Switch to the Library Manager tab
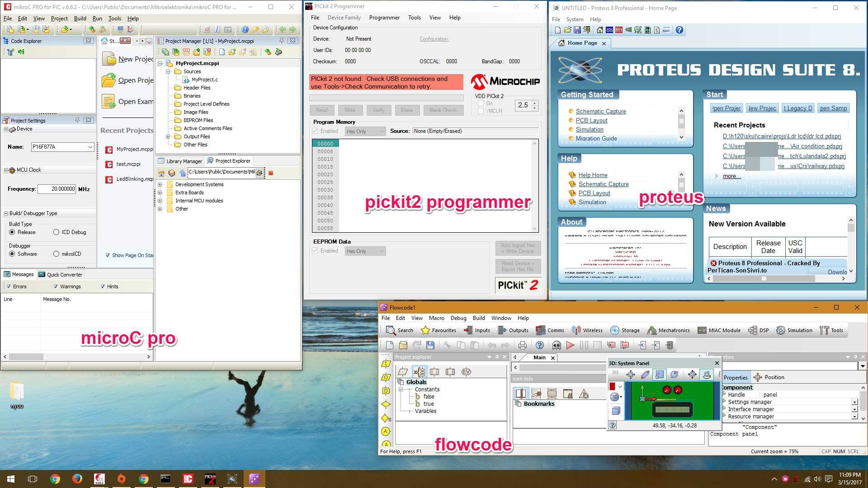Screen dimensions: 868x488 tap(180, 161)
